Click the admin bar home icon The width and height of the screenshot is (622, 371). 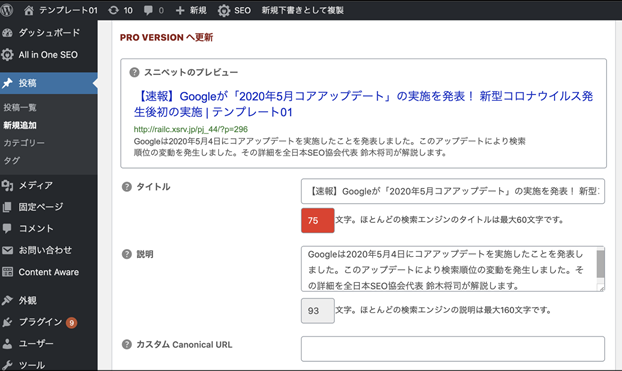(x=29, y=10)
